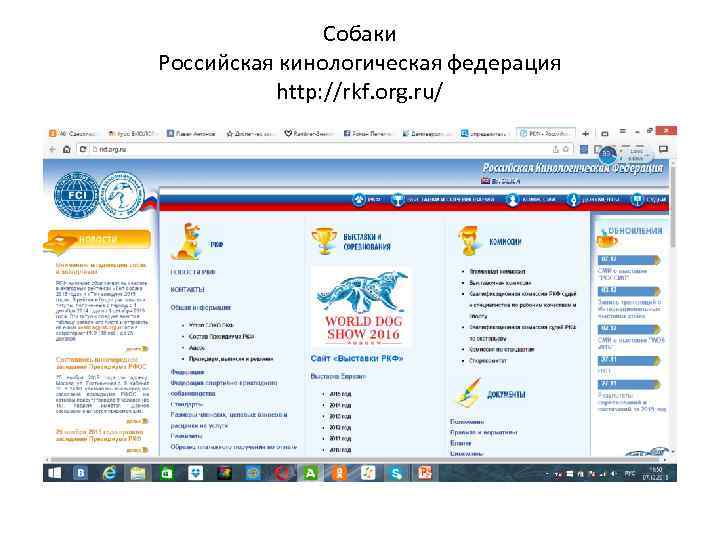Switch to the Rambler browser tab with heart icon
The height and width of the screenshot is (540, 720).
pyautogui.click(x=308, y=134)
